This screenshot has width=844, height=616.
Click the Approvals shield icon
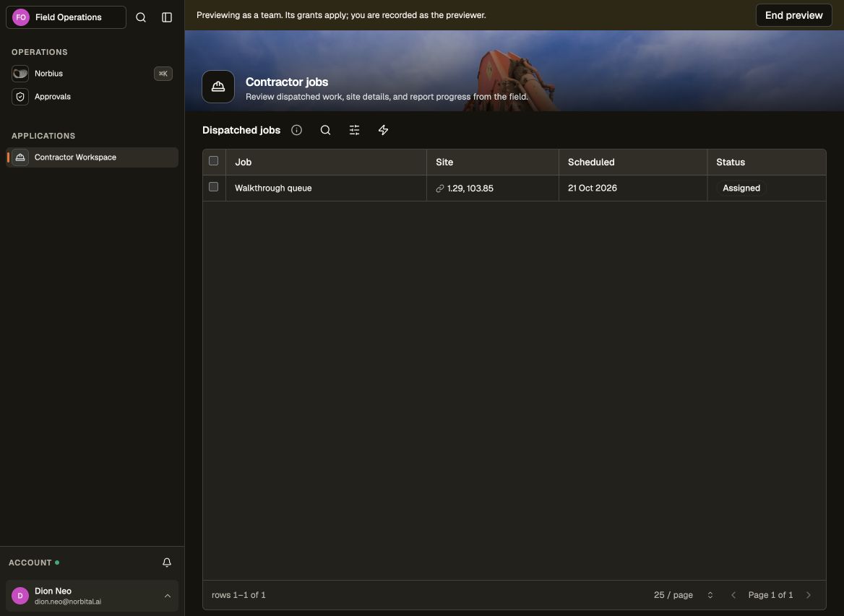click(x=20, y=97)
